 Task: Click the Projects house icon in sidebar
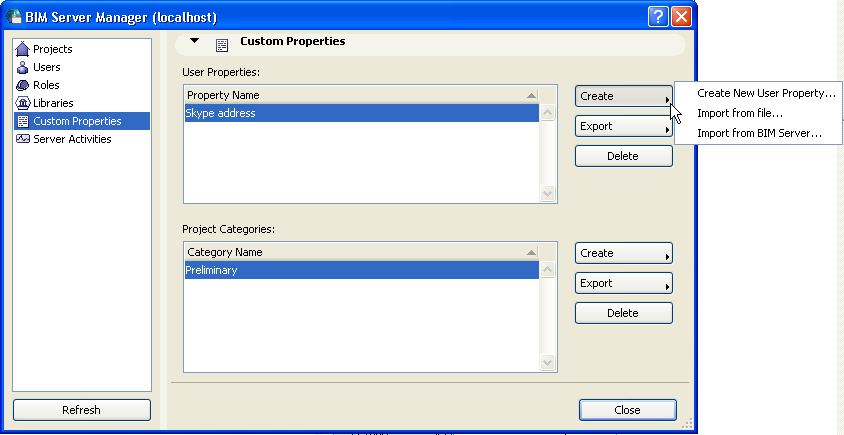[23, 49]
